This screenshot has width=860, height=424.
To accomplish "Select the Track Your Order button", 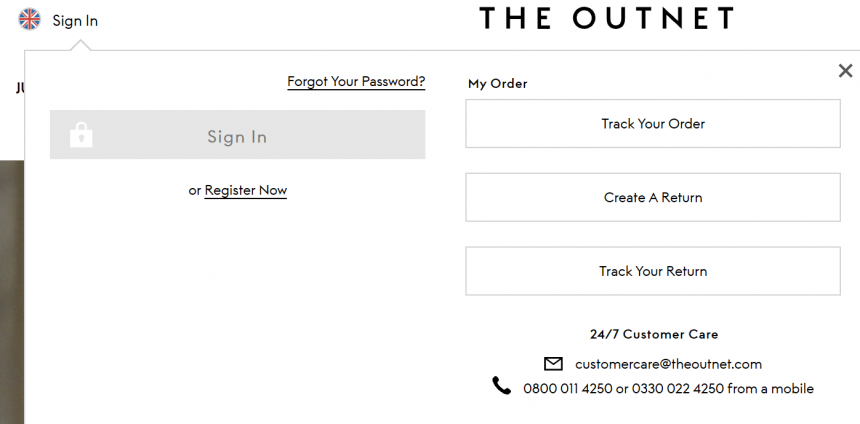I will (x=653, y=123).
